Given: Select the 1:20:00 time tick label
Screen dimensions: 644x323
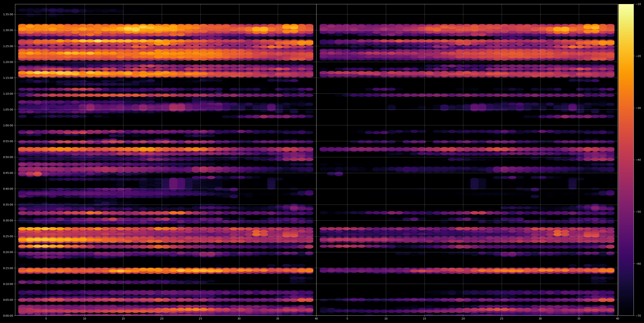Looking at the screenshot, I should coord(8,62).
